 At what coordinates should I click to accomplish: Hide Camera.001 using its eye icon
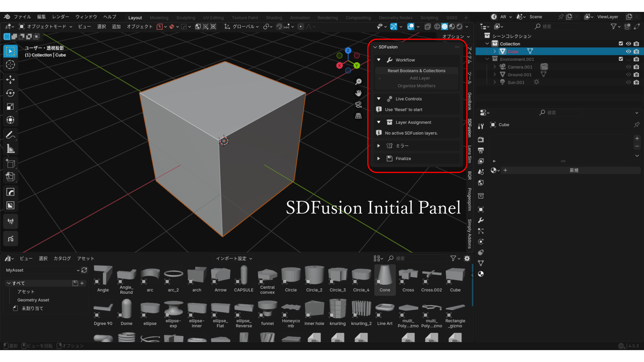[628, 67]
